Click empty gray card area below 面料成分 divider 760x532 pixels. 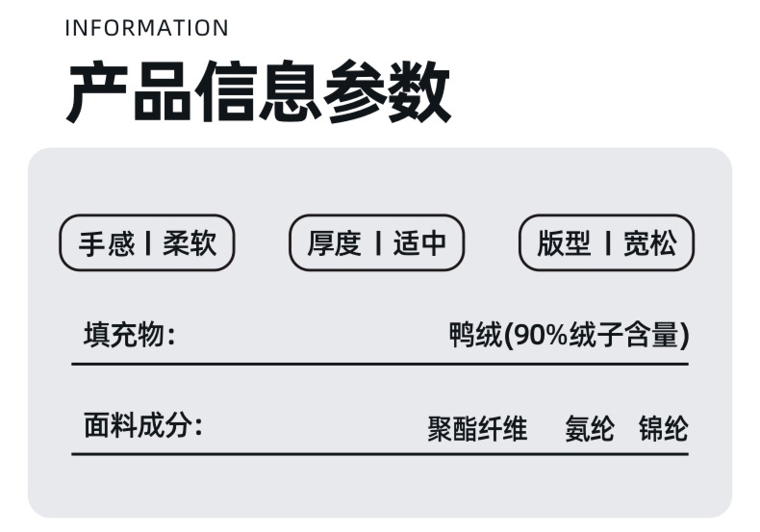[x=379, y=487]
